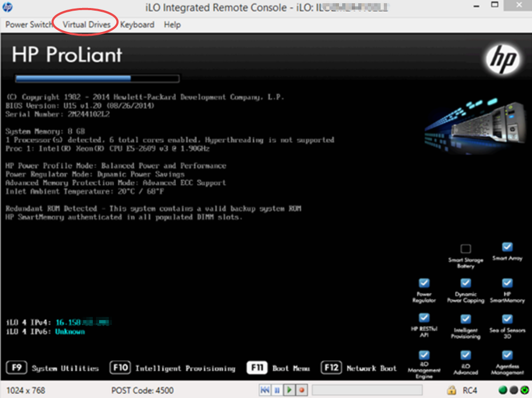Click the F10 Intelligent Provisioning key
This screenshot has height=398, width=532.
click(x=120, y=368)
